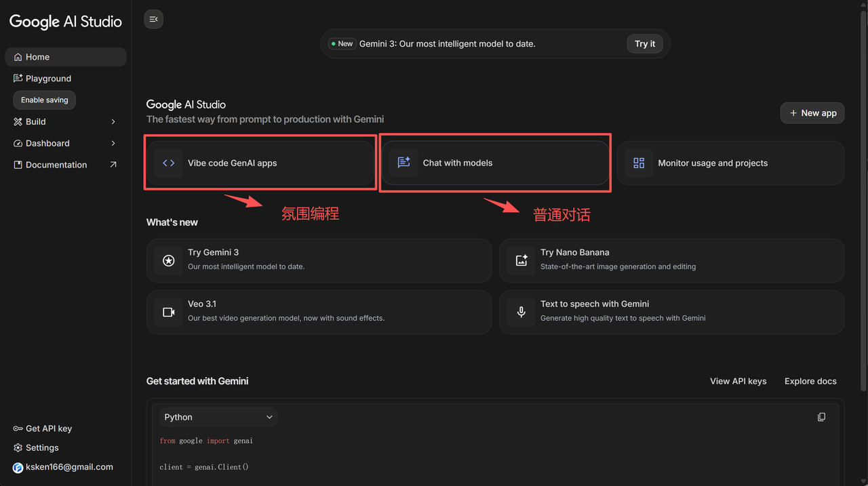Click Try it in the Gemini 3 banner

(645, 44)
